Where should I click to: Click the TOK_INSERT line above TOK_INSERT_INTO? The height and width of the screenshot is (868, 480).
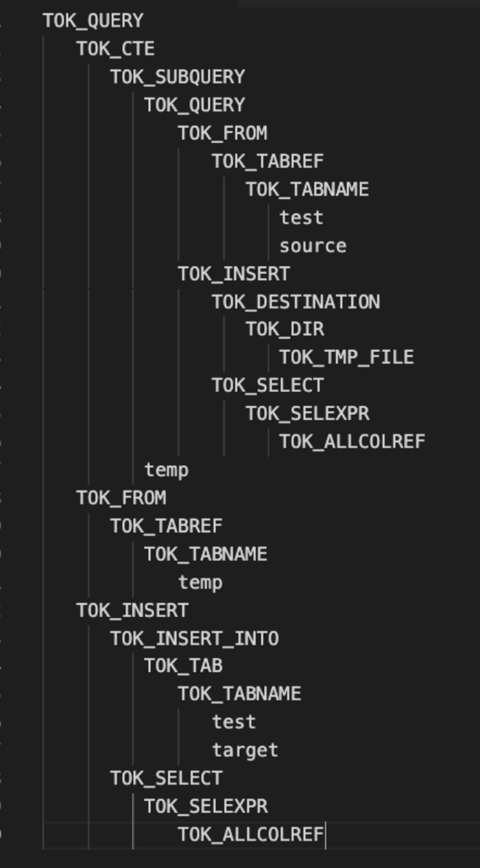[132, 610]
